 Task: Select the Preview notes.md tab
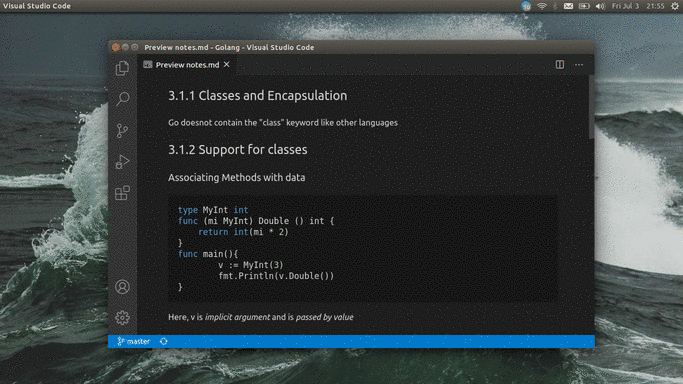pyautogui.click(x=187, y=64)
